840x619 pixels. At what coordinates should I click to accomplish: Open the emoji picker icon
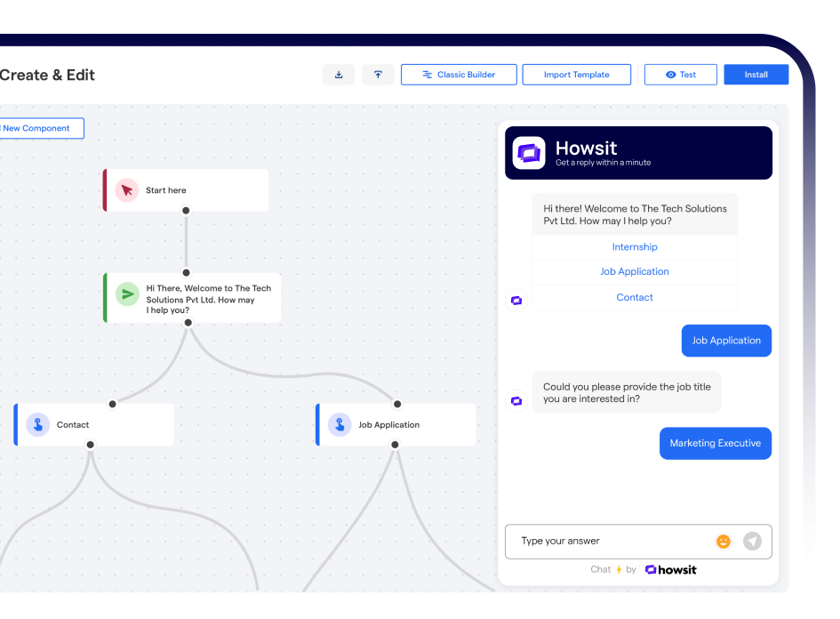tap(724, 542)
